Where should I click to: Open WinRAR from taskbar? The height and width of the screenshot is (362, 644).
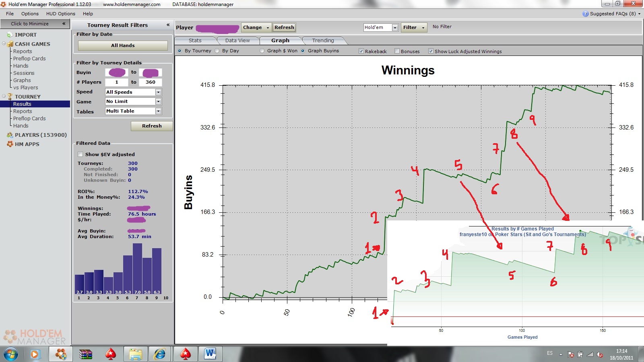[x=86, y=354]
